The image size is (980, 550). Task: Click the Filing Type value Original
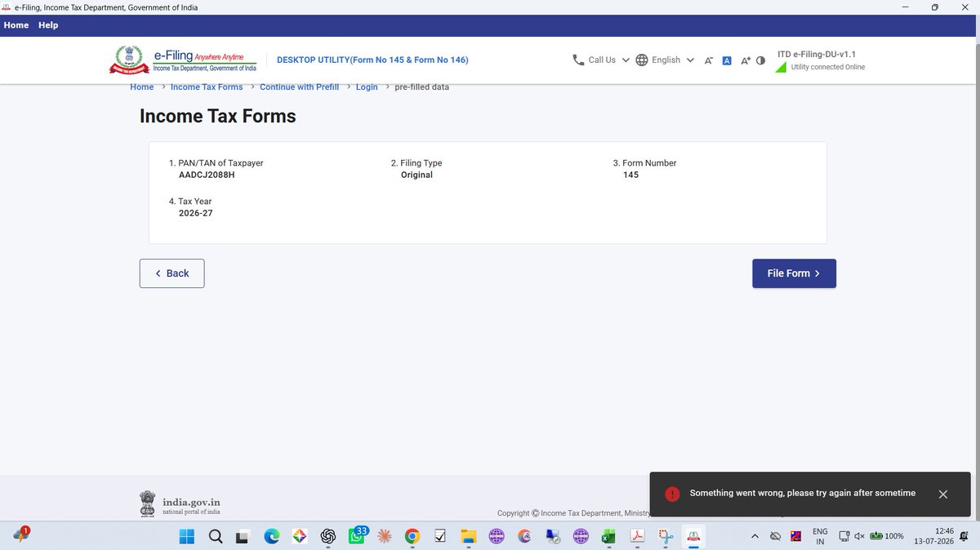[416, 175]
